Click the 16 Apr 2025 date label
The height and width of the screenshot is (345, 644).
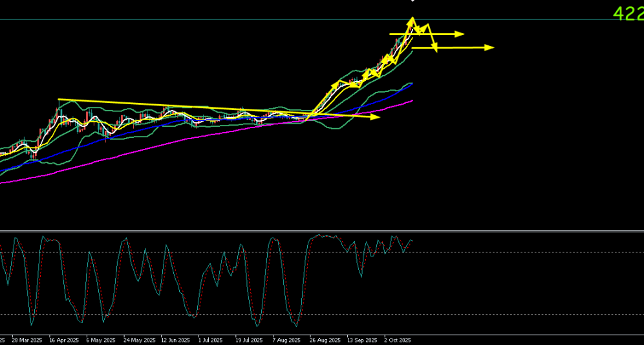[63, 339]
